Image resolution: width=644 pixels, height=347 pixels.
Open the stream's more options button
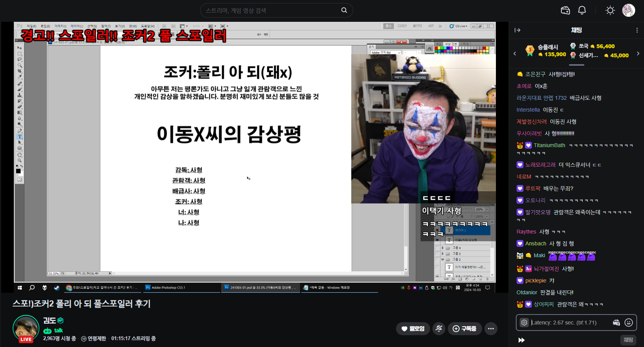(491, 329)
